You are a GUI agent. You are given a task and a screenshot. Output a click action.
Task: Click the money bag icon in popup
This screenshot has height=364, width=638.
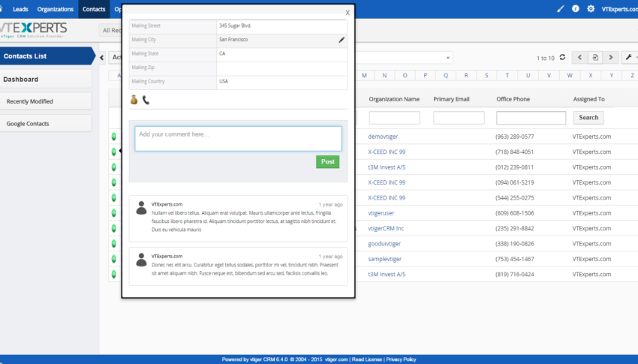[134, 100]
